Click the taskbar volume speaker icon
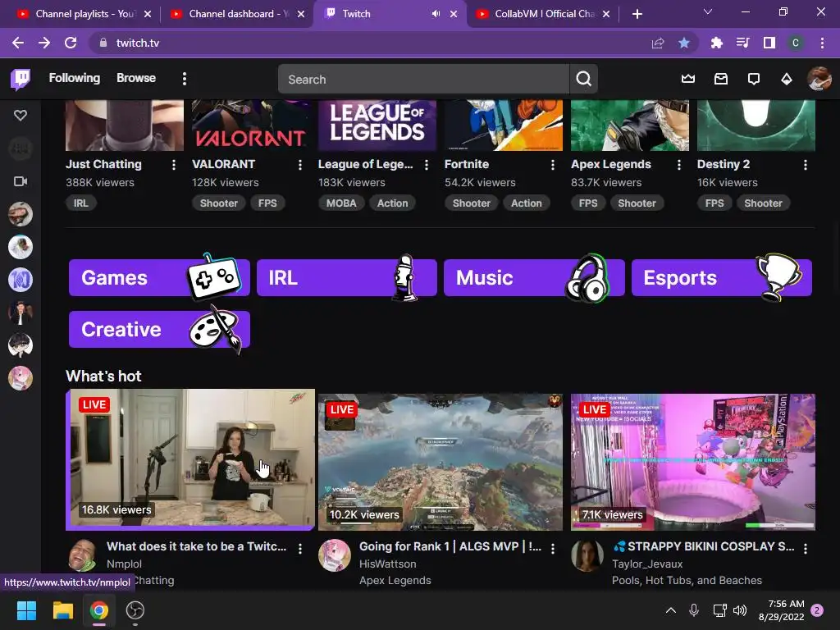This screenshot has width=840, height=630. coord(740,610)
